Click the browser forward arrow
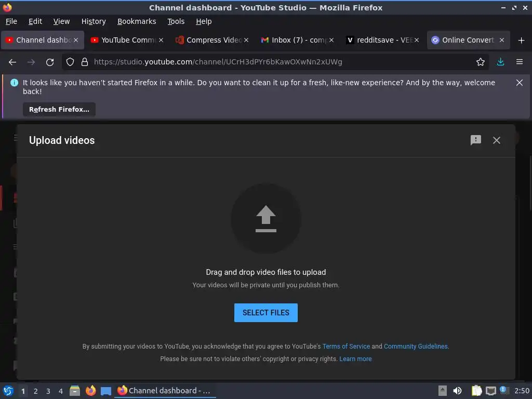Image resolution: width=532 pixels, height=399 pixels. 31,62
